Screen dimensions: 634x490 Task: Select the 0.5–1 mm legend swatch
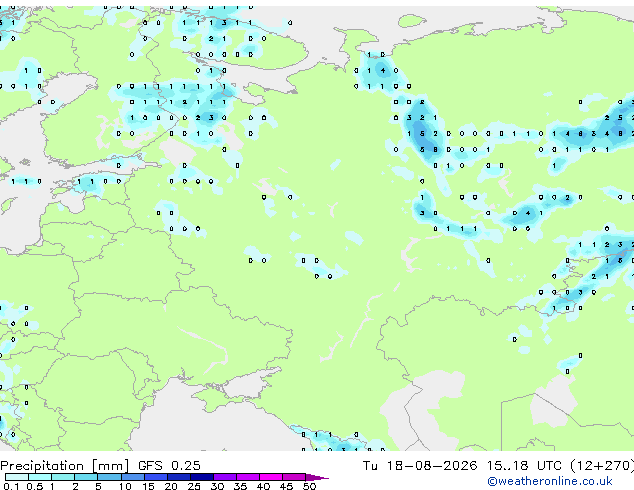click(x=40, y=477)
